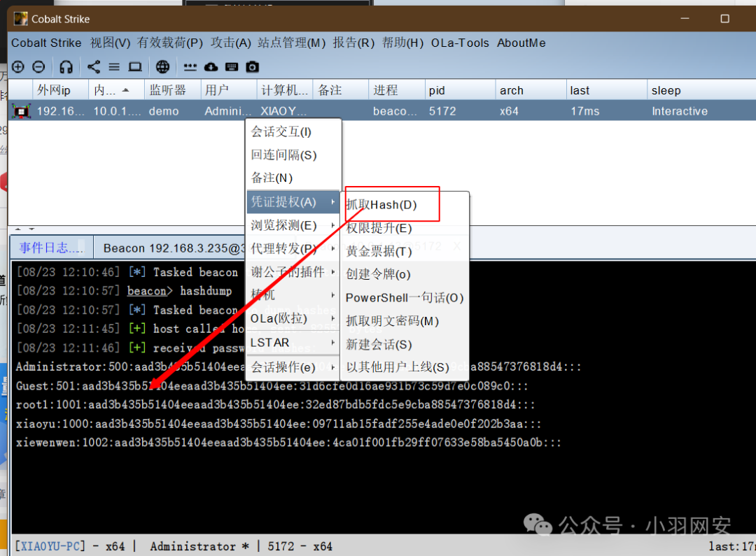Switch to session table list icon
756x556 pixels.
pyautogui.click(x=114, y=66)
